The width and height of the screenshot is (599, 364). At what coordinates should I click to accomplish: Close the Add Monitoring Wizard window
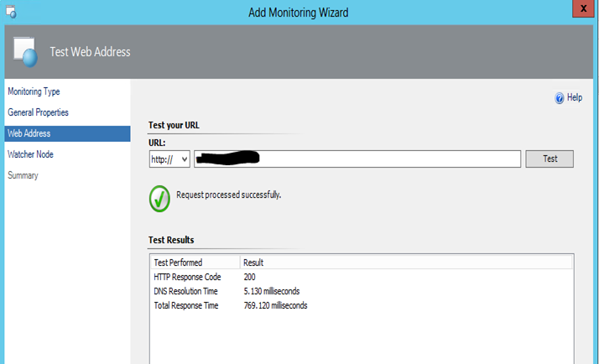(582, 8)
